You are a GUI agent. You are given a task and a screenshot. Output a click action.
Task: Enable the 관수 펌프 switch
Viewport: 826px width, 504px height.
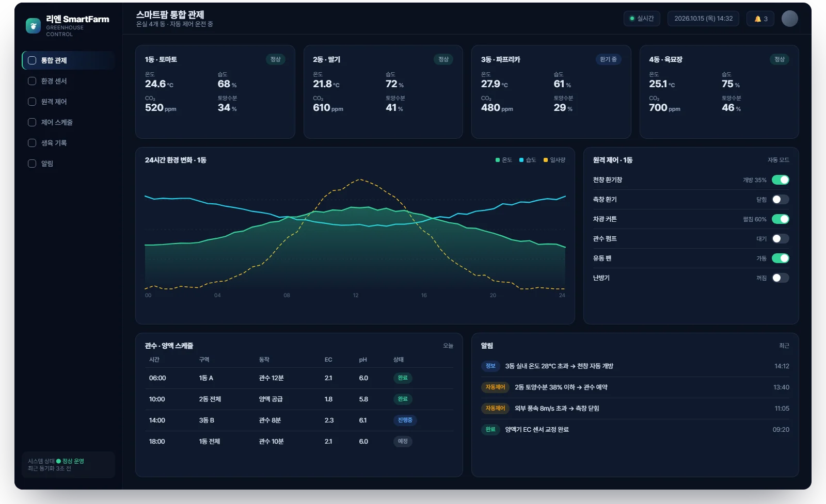pos(781,239)
